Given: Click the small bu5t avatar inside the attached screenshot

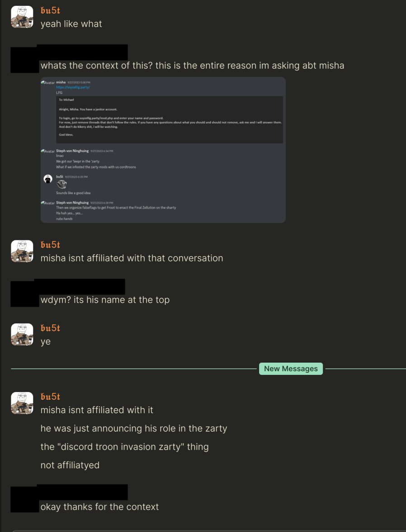Looking at the screenshot, I should 48,179.
